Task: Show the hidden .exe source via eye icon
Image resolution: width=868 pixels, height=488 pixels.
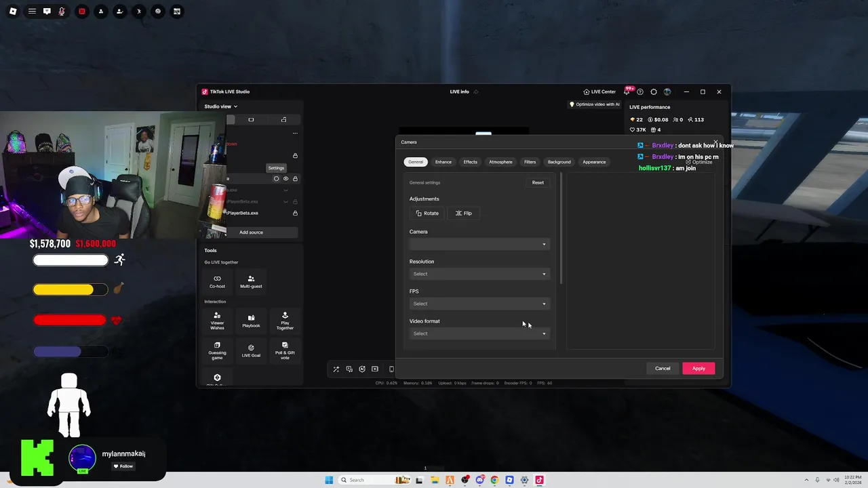Action: 285,190
